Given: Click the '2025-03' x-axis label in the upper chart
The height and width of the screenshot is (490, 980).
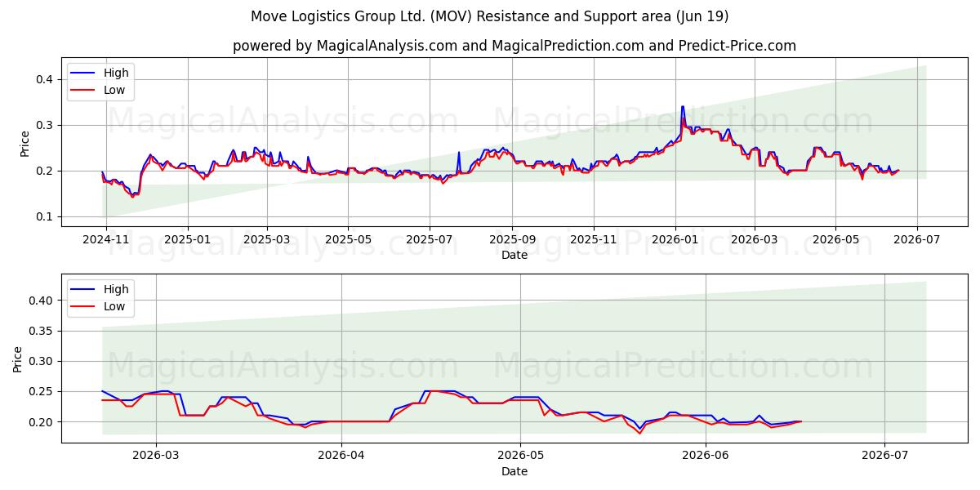Looking at the screenshot, I should click(x=267, y=241).
